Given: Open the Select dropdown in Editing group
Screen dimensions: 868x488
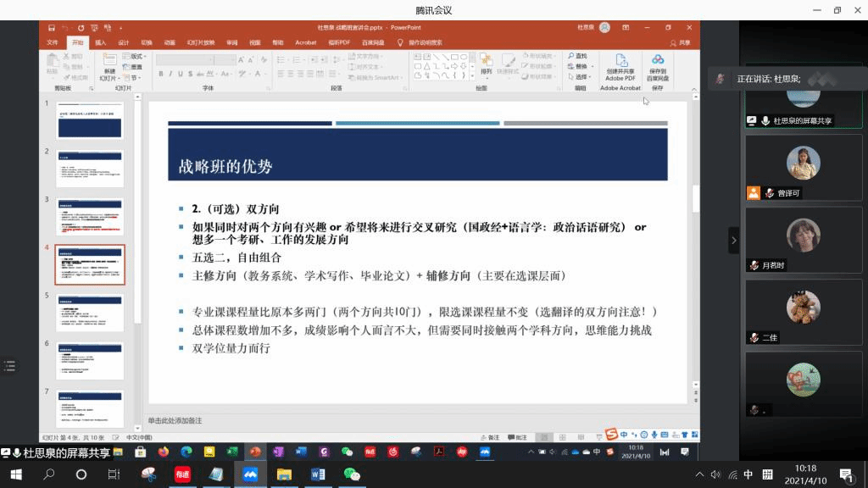Looking at the screenshot, I should click(x=581, y=77).
